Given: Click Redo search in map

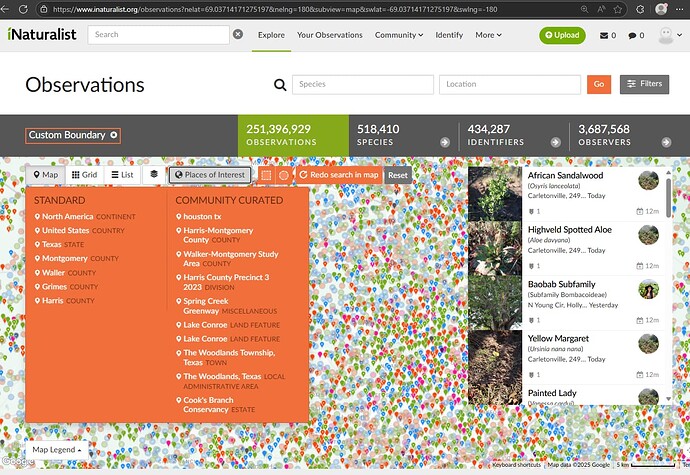Looking at the screenshot, I should tap(339, 175).
